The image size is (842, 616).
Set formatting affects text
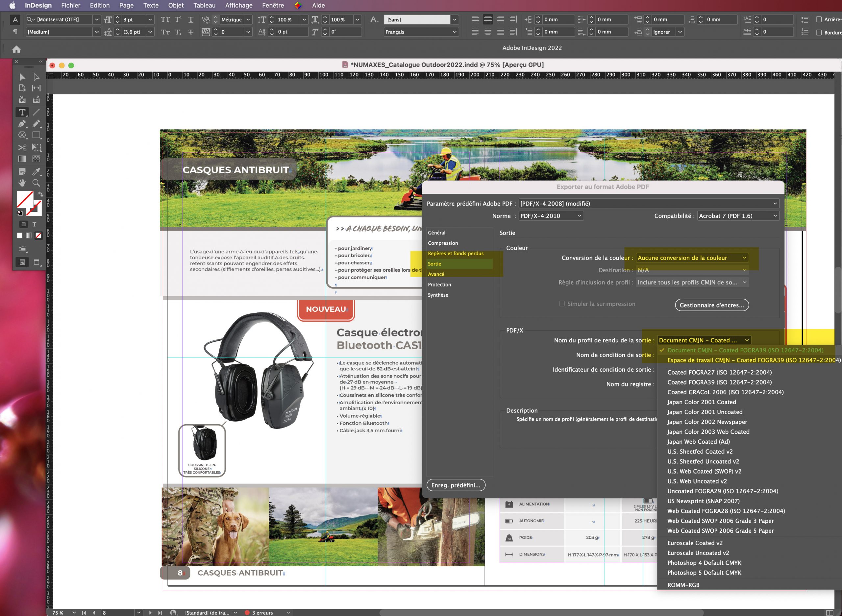pyautogui.click(x=34, y=224)
